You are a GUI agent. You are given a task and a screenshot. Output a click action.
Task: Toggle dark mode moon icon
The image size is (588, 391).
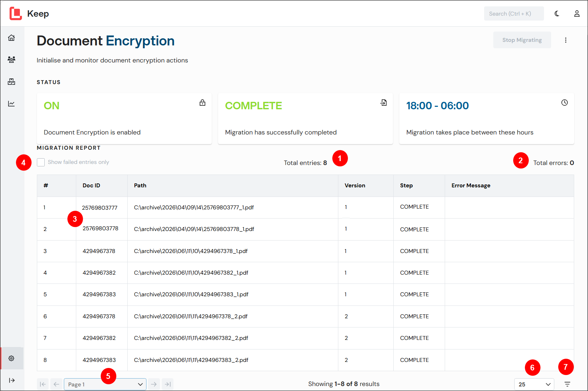pos(557,13)
